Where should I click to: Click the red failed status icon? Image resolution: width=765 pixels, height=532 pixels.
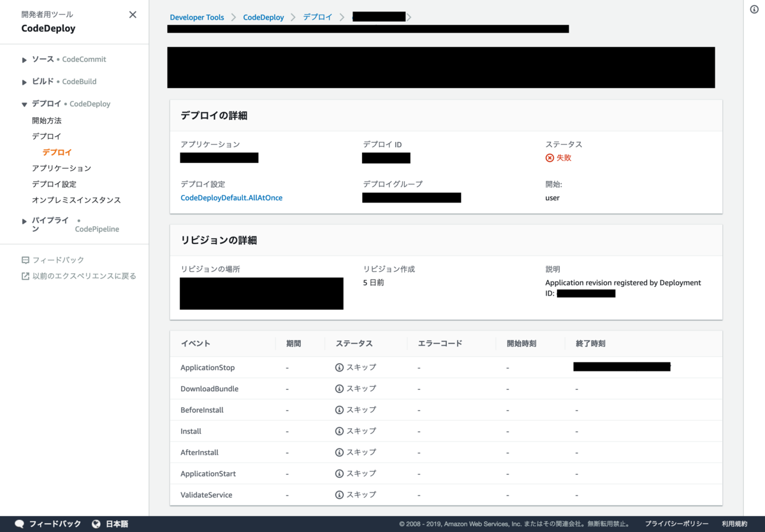point(550,158)
